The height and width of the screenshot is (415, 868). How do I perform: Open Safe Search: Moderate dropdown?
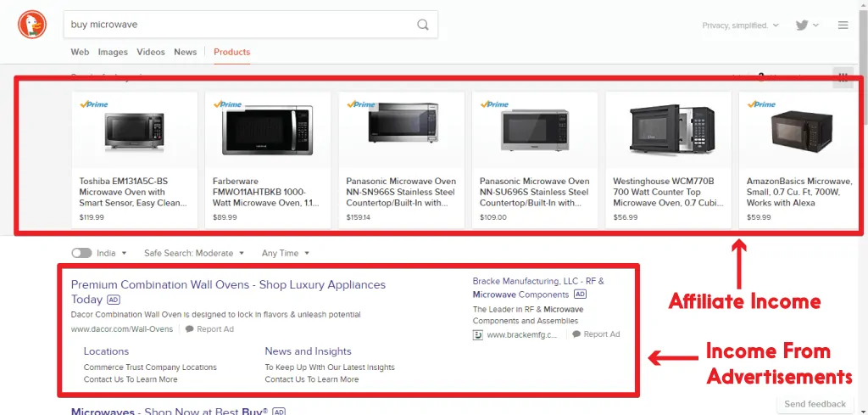pos(194,253)
